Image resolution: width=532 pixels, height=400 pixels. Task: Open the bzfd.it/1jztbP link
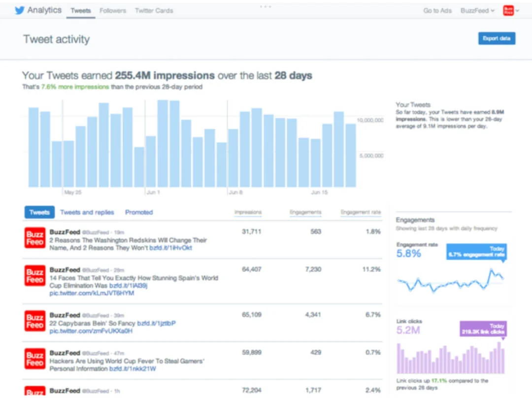157,323
